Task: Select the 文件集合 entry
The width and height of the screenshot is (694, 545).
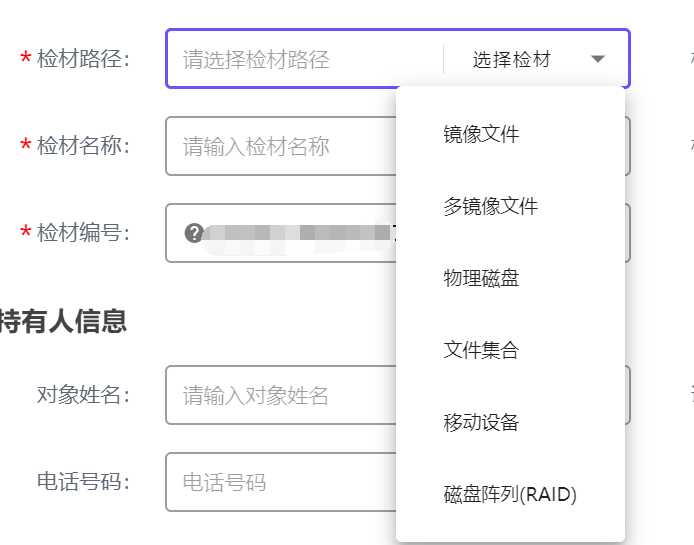Action: (481, 350)
